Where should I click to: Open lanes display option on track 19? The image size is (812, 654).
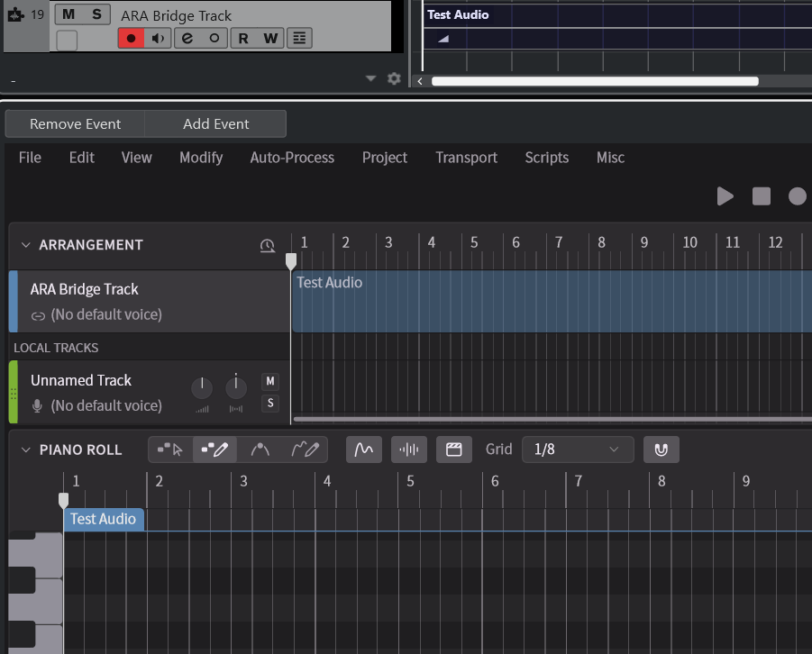[x=299, y=39]
